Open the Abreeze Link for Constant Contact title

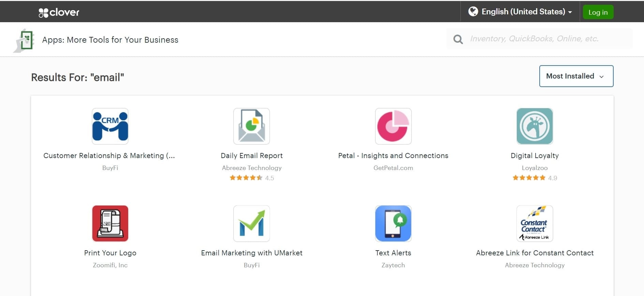click(535, 253)
